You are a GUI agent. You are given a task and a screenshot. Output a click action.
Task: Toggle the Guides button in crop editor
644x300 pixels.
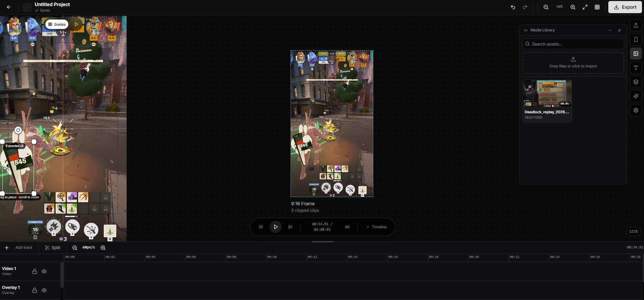coord(57,24)
